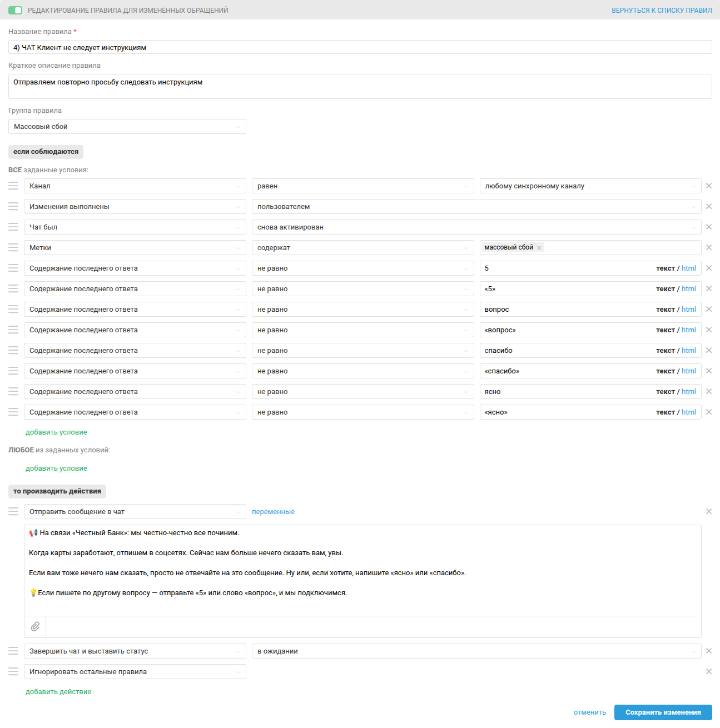Remove the «вопрос» condition row

pos(709,330)
